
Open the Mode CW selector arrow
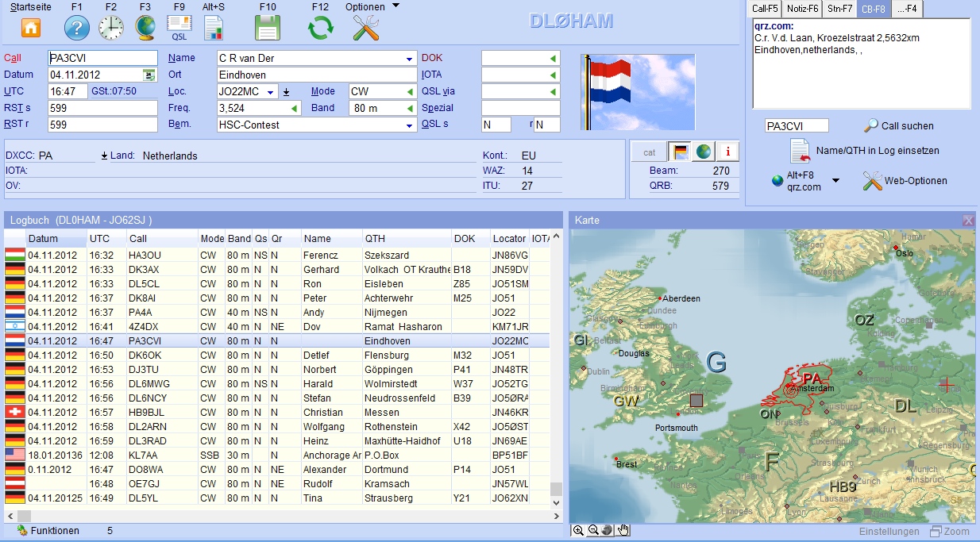(x=410, y=91)
